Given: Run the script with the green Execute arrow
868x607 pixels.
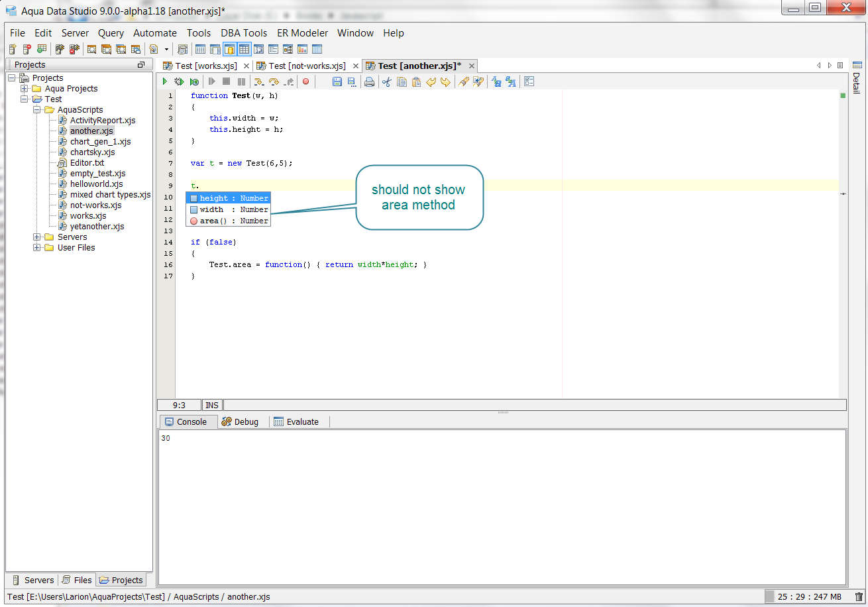Looking at the screenshot, I should pyautogui.click(x=165, y=82).
